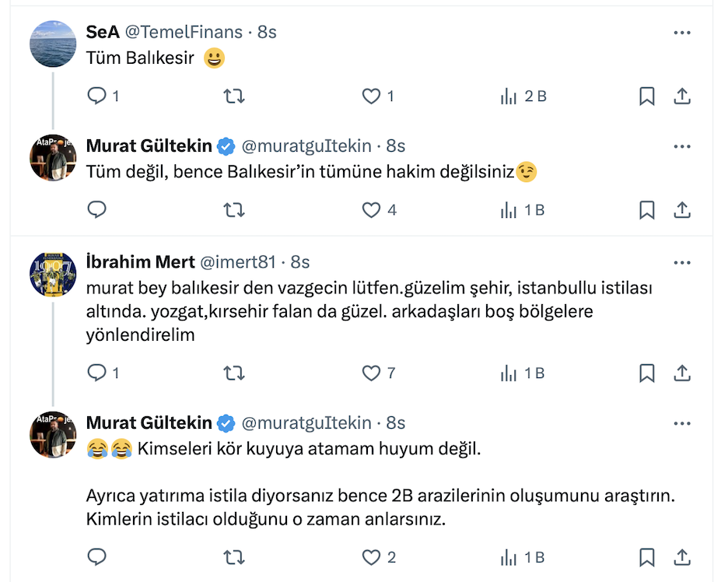Image resolution: width=728 pixels, height=582 pixels.
Task: Click SeA's sea photo avatar
Action: pos(53,44)
